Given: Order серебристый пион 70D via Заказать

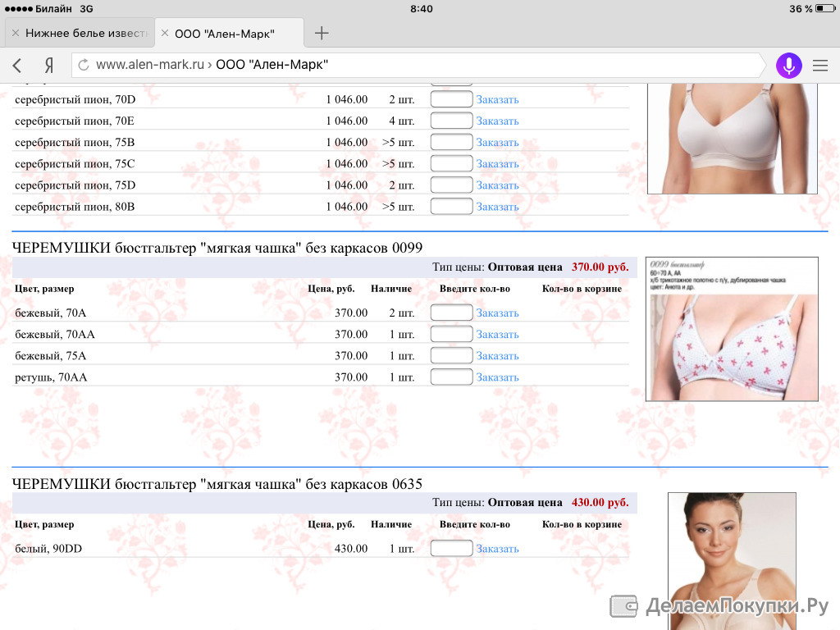Looking at the screenshot, I should [x=497, y=99].
